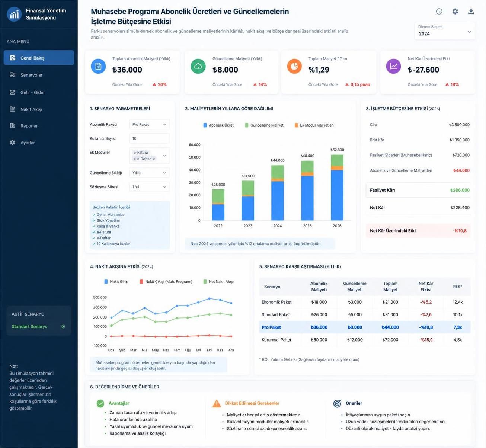486x448 pixels.
Task: Click the Genel Bakış sidebar icon
Action: click(x=13, y=58)
